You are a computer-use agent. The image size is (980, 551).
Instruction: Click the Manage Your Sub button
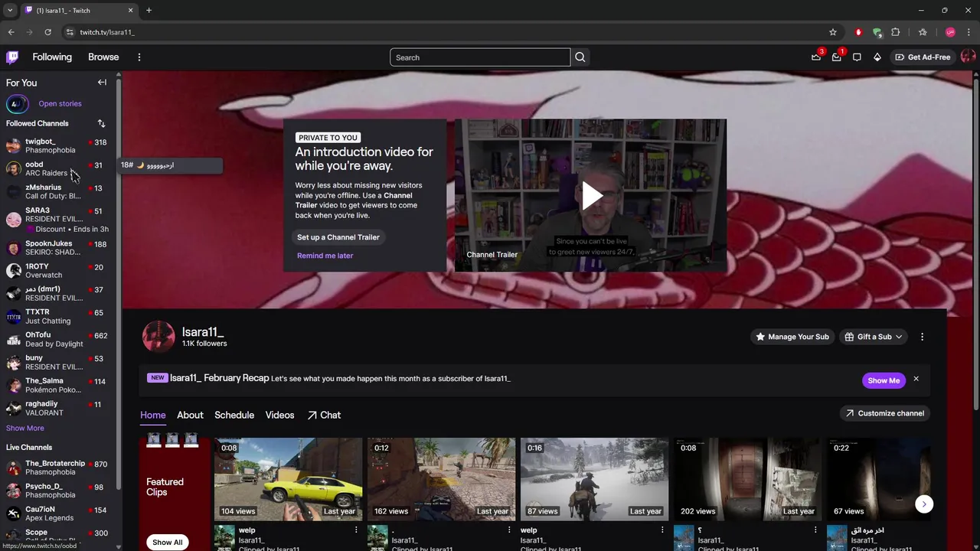point(792,337)
